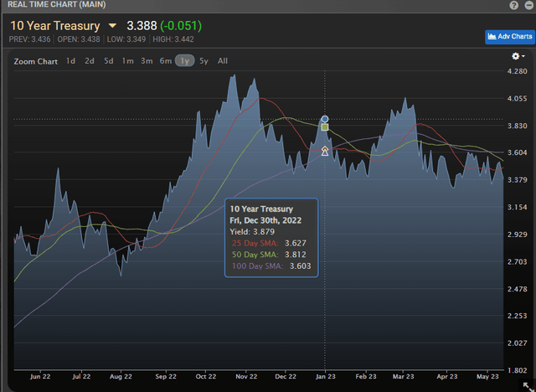Show All time range on chart
Viewport: 536px width, 392px height.
pos(222,60)
